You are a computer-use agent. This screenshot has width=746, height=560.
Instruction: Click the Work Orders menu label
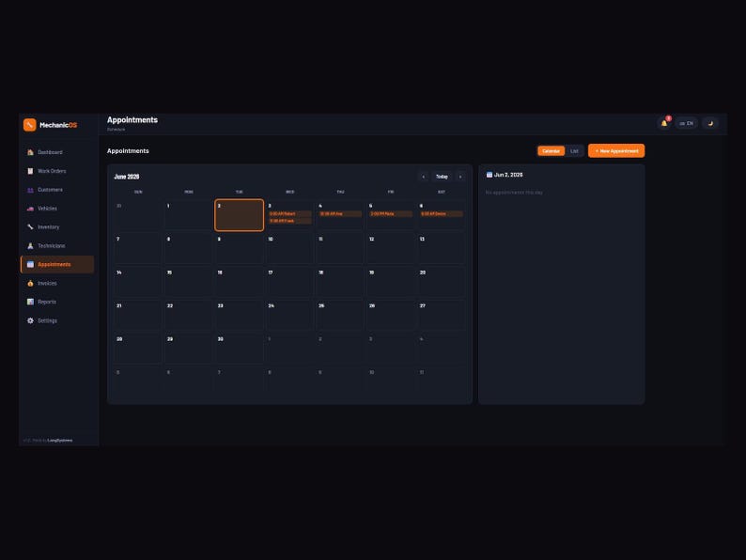(52, 171)
